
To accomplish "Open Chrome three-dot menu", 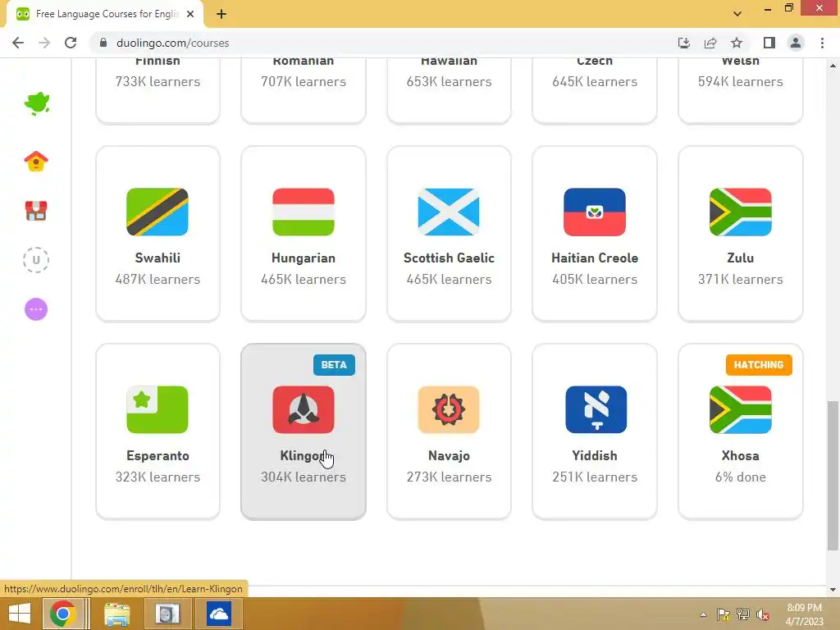I will click(x=822, y=43).
